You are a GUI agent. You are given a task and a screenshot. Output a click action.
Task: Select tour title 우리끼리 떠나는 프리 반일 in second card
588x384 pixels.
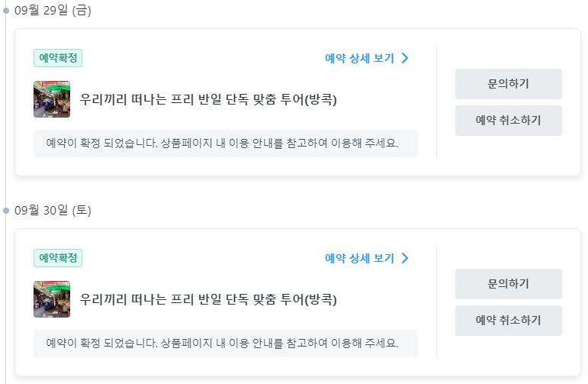point(208,299)
